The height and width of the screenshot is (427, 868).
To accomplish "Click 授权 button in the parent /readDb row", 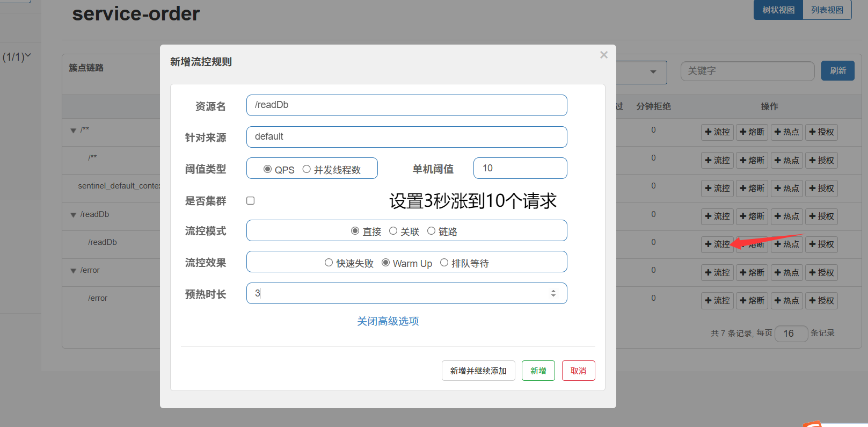I will pyautogui.click(x=821, y=216).
